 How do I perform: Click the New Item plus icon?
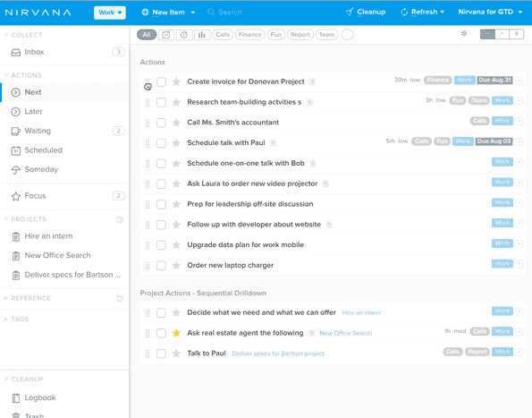pos(145,13)
